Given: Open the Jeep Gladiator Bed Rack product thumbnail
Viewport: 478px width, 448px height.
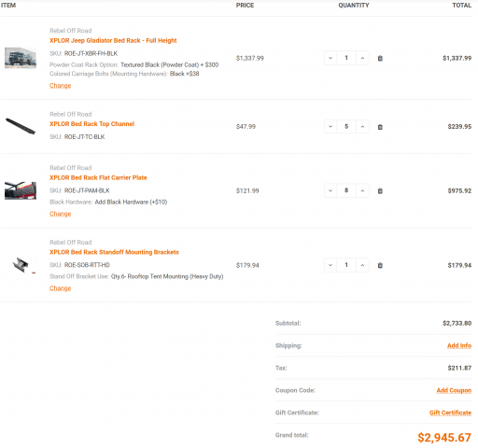Looking at the screenshot, I should pyautogui.click(x=21, y=58).
